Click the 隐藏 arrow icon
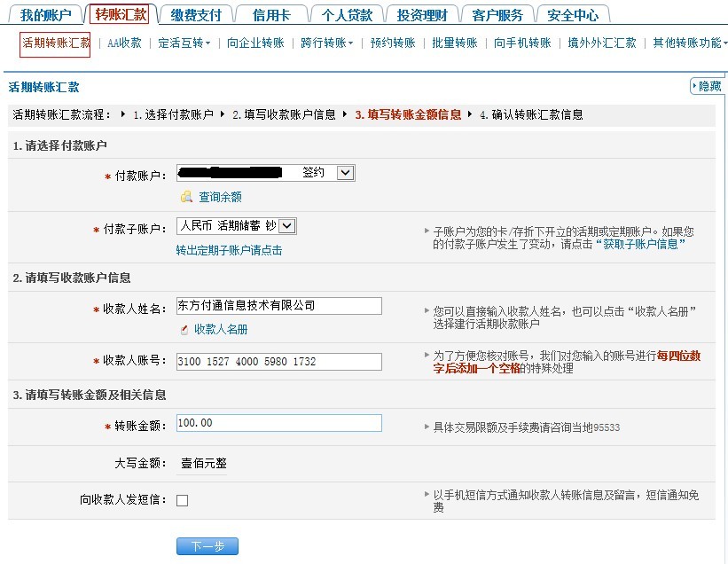728x564 pixels. click(695, 86)
